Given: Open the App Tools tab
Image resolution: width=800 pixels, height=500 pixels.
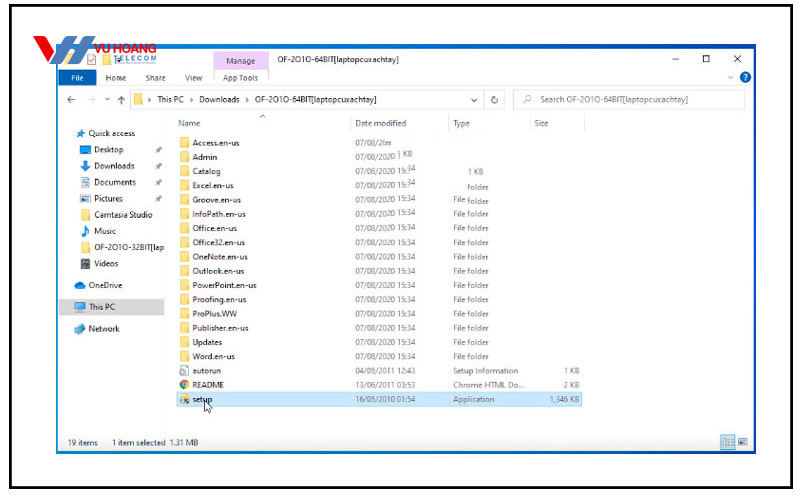Looking at the screenshot, I should point(240,77).
